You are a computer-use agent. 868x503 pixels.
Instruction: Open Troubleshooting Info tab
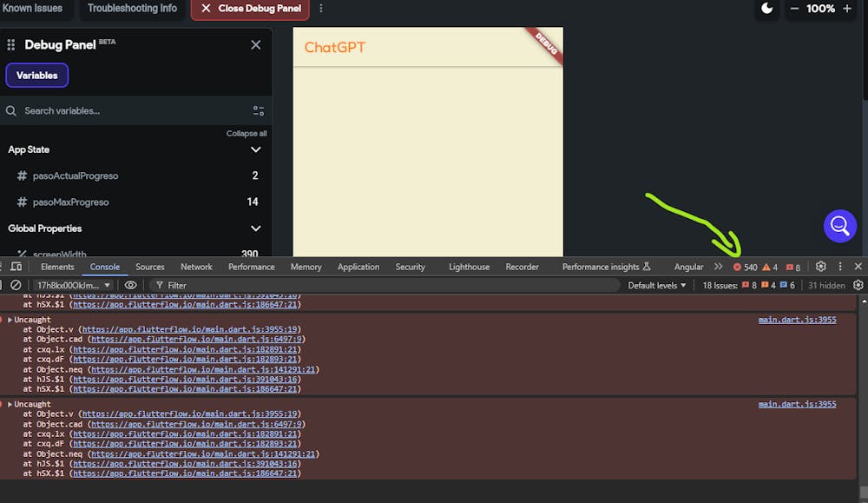click(x=132, y=9)
